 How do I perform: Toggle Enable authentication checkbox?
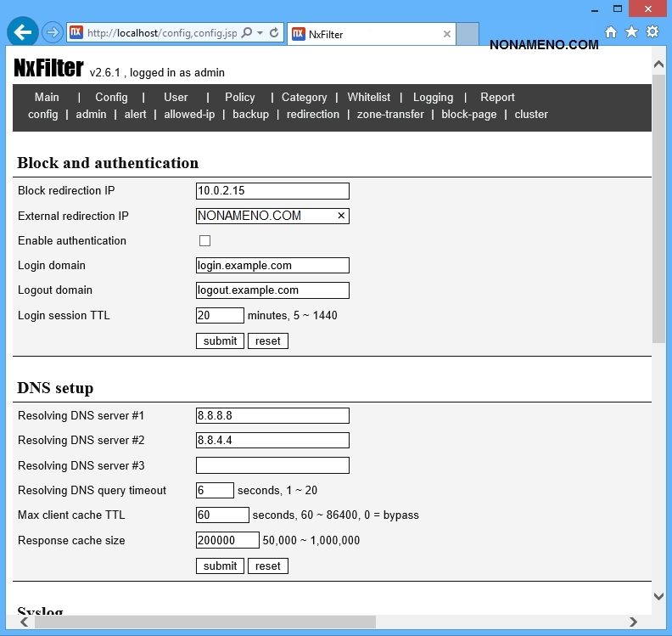tap(204, 240)
